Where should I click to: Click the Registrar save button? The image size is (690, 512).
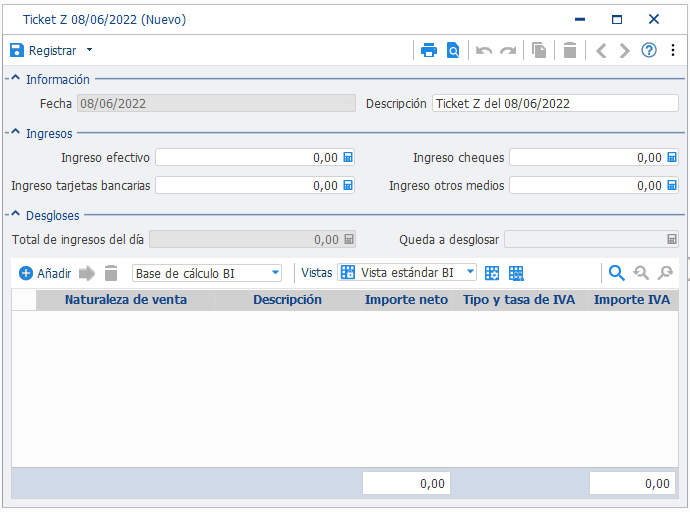(x=43, y=51)
